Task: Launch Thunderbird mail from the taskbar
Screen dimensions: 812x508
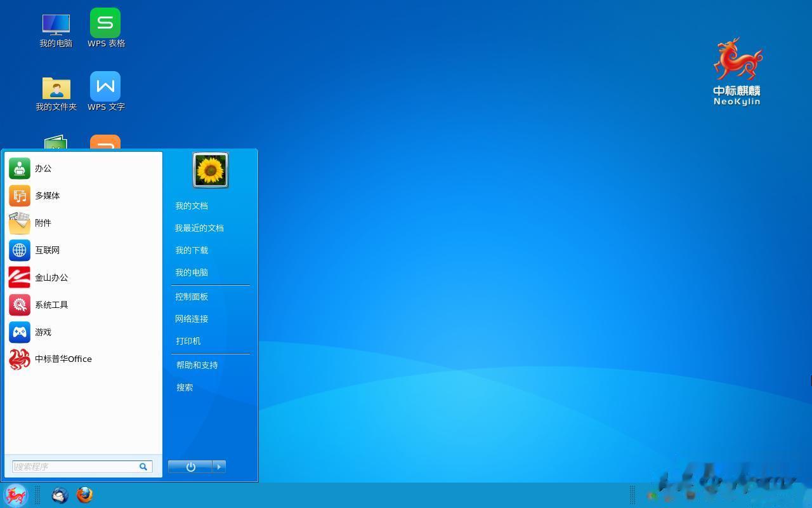Action: (x=60, y=495)
